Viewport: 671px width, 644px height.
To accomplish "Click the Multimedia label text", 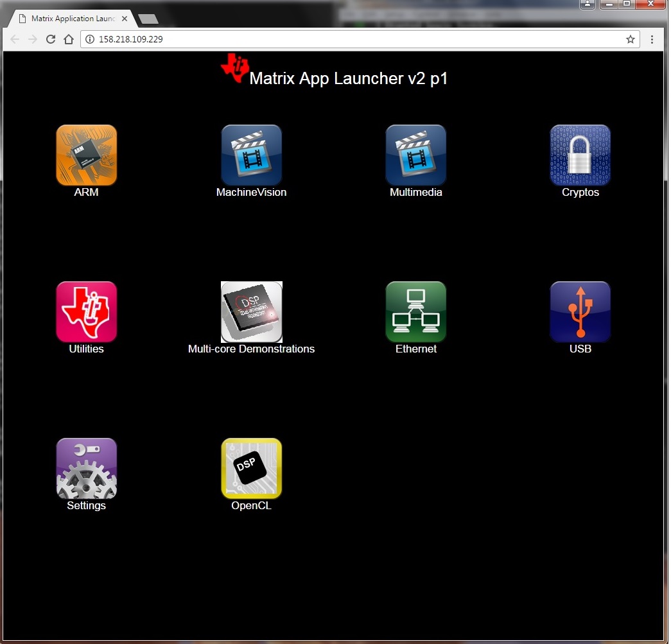I will click(x=415, y=192).
